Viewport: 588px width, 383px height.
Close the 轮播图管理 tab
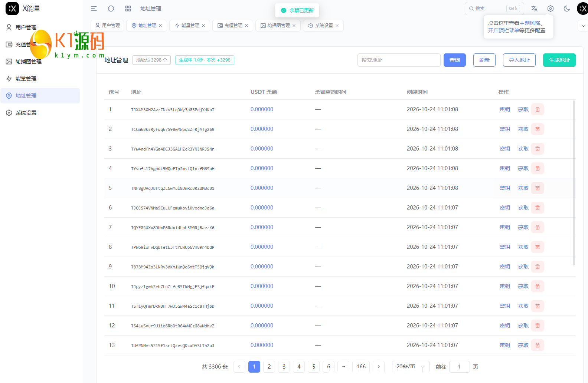point(294,26)
